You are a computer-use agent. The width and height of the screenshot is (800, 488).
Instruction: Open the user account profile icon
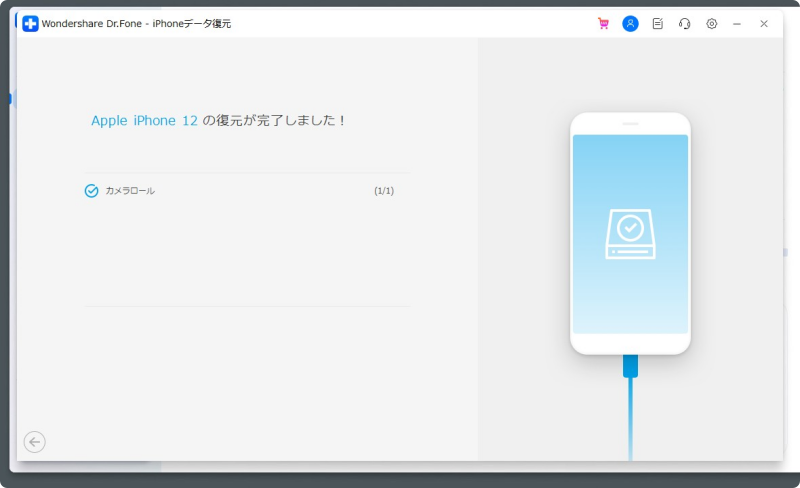point(630,23)
